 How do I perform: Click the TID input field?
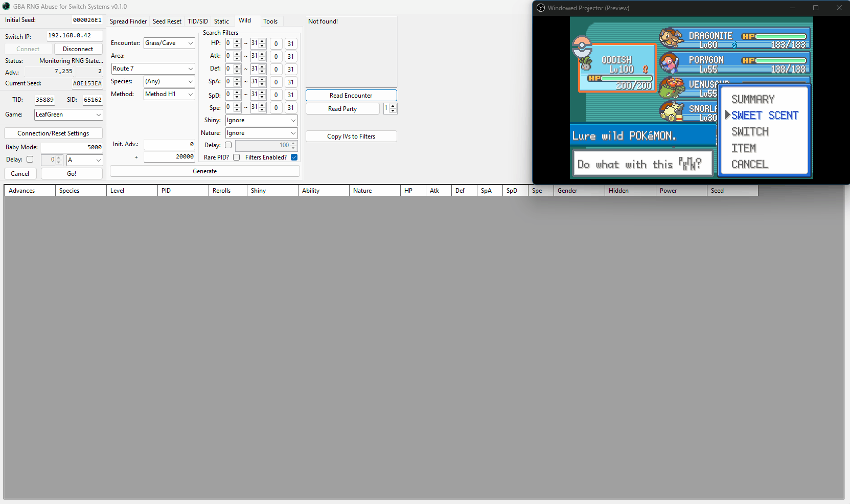[44, 100]
